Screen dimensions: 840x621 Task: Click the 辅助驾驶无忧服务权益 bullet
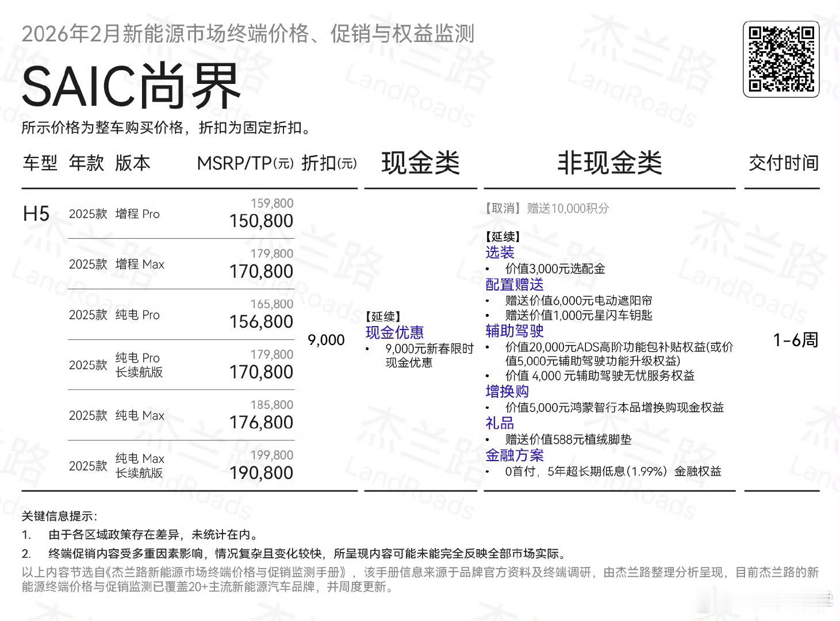point(590,375)
